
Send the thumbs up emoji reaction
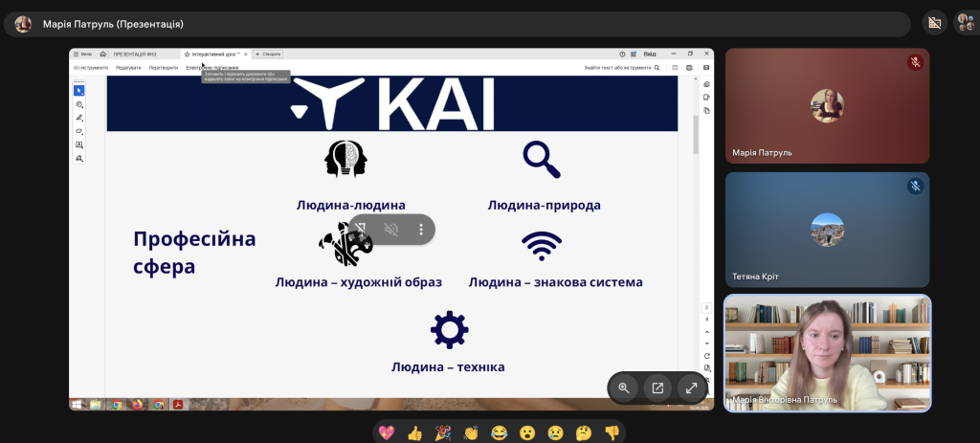click(414, 433)
